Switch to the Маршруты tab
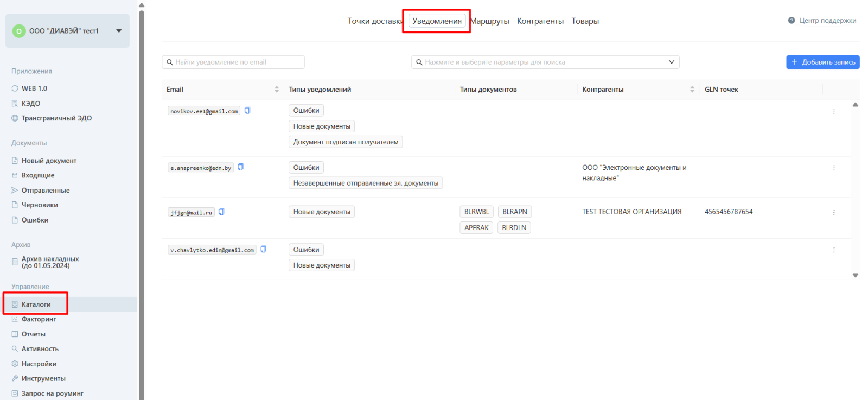This screenshot has width=868, height=400. [x=490, y=21]
